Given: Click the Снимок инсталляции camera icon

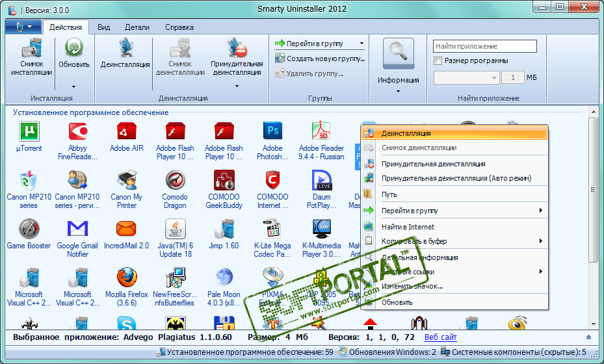Looking at the screenshot, I should tap(32, 47).
